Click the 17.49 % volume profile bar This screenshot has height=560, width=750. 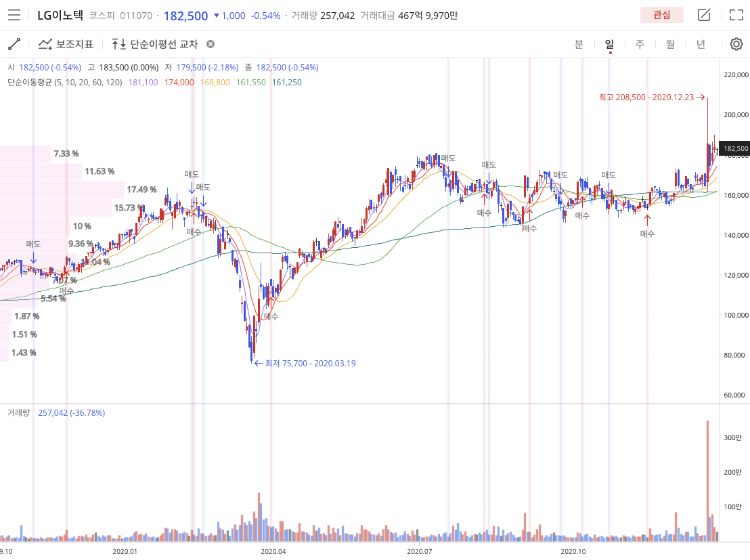62,190
